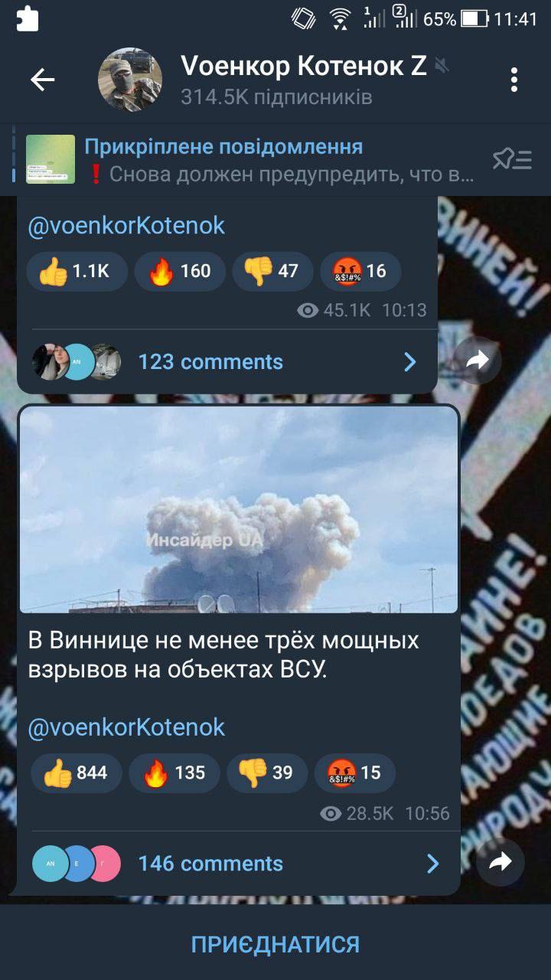Open the pinned messages list icon

(x=512, y=159)
